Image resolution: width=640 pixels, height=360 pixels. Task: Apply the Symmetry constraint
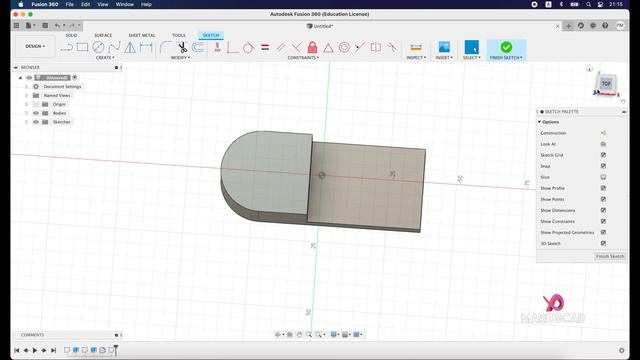click(376, 47)
